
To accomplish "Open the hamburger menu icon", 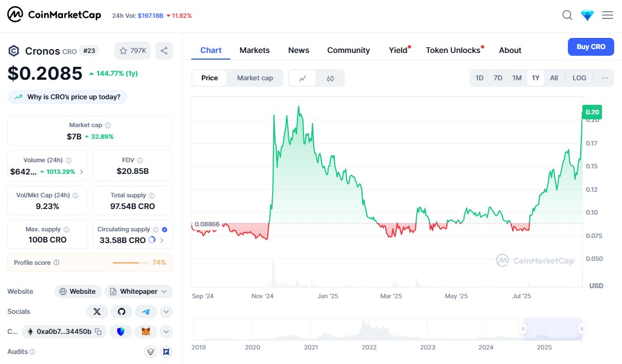I will click(x=607, y=15).
